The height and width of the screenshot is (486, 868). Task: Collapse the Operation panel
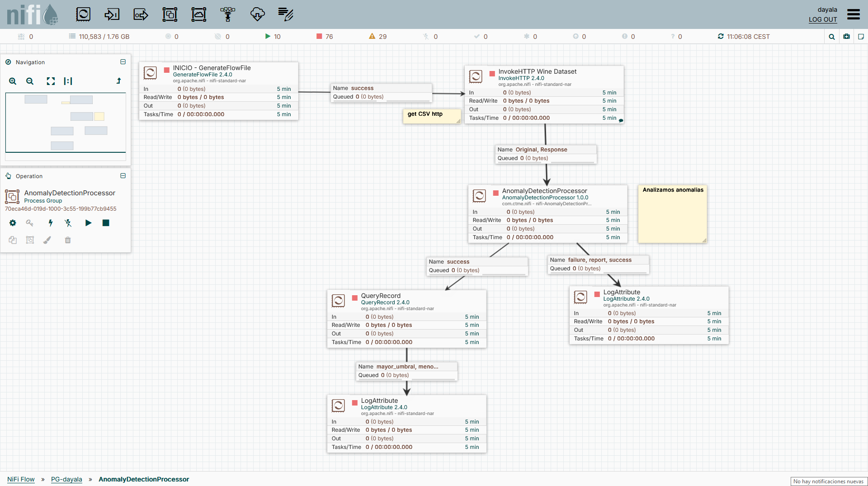click(123, 176)
